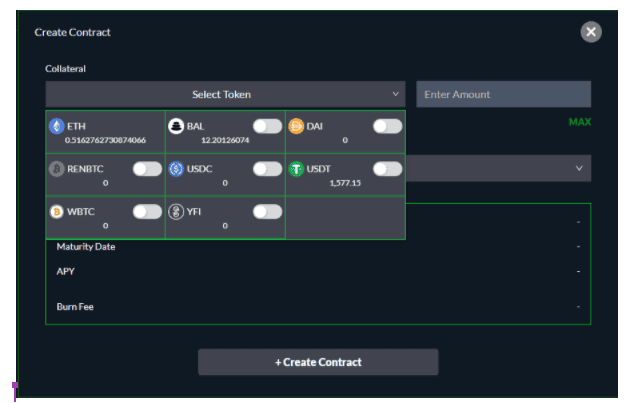Click the Enter Amount input field
The image size is (625, 403).
click(503, 94)
